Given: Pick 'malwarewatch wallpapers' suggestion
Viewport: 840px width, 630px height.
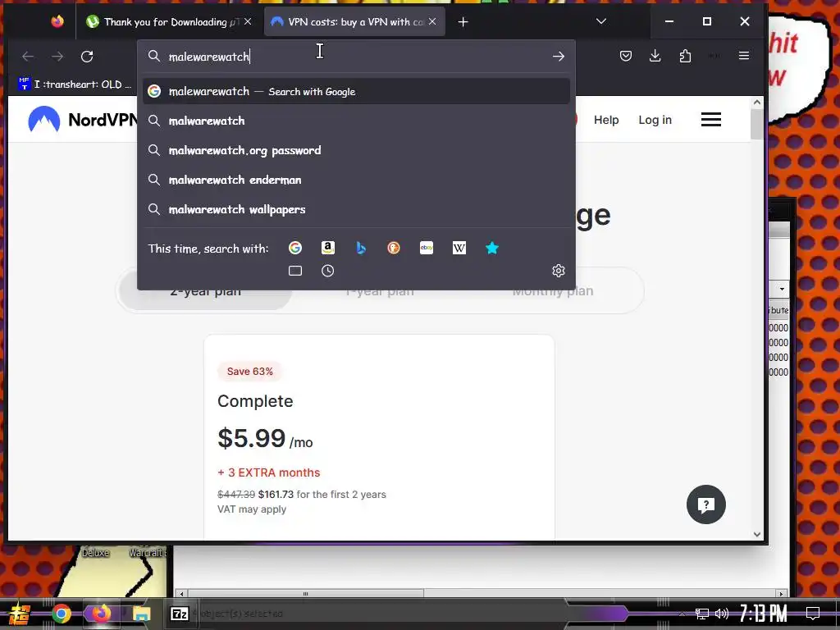Looking at the screenshot, I should click(x=356, y=209).
